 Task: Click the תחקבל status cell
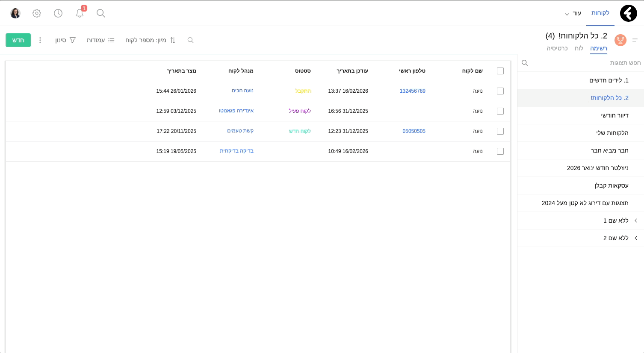303,91
